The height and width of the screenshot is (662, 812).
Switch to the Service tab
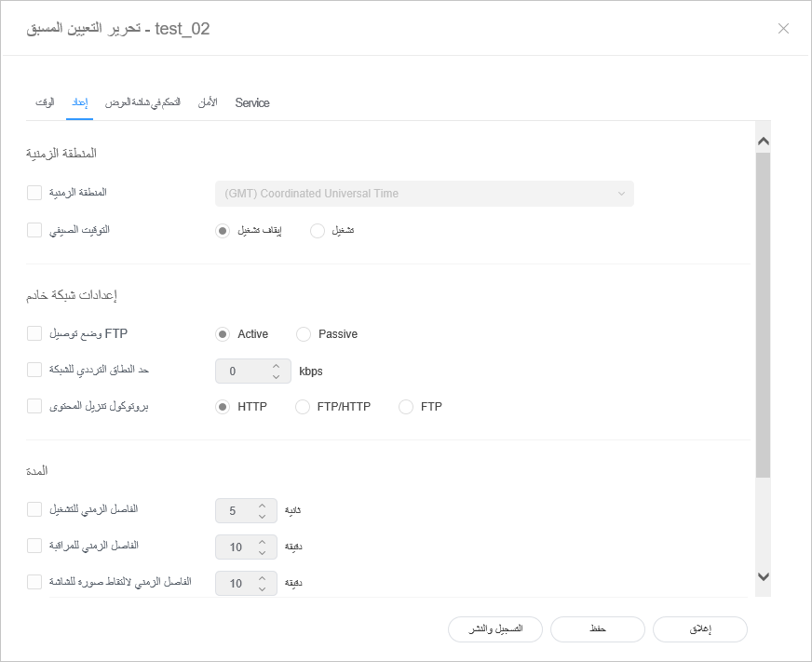tap(252, 102)
